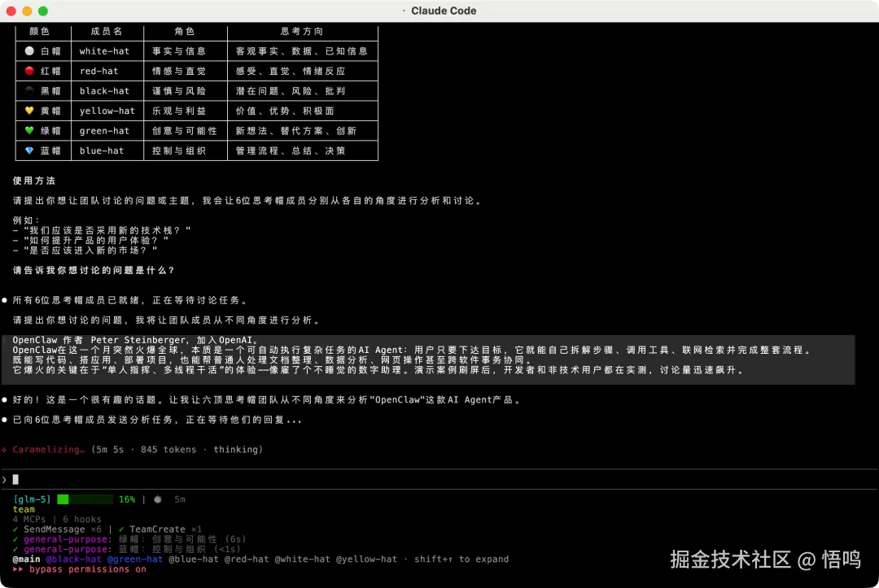Click the green checkmark before TeamCreate
Image resolution: width=879 pixels, height=588 pixels.
pos(121,529)
